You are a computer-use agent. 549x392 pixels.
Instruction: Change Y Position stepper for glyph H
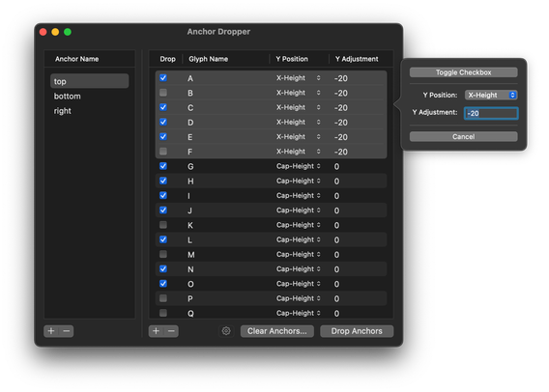tap(319, 181)
